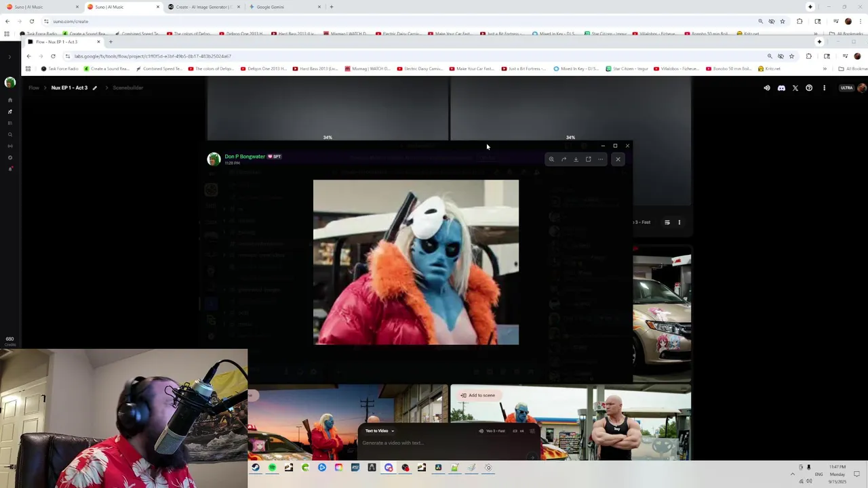
Task: Open the three-dot menu beside Veo 3 - Fast
Action: click(x=679, y=222)
